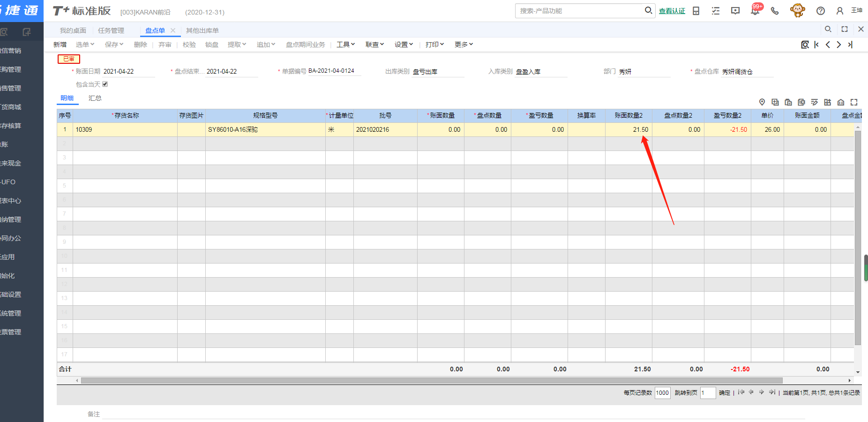Expand the 选单 dropdown
Viewport: 868px width, 422px height.
(x=85, y=45)
